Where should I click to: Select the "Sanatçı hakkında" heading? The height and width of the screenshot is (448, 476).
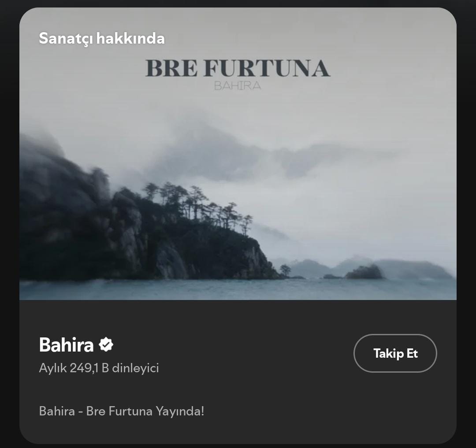coord(102,38)
